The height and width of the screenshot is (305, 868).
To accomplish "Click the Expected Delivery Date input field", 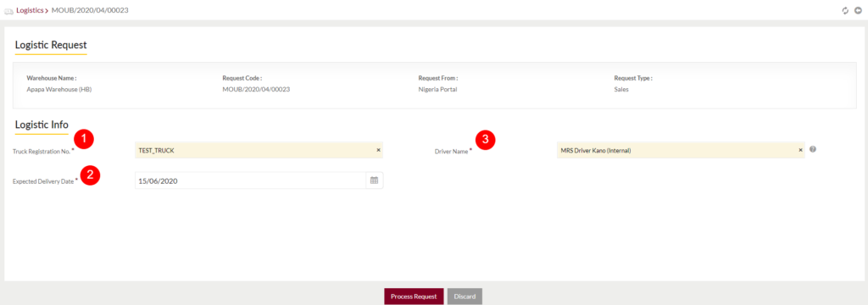I will coord(251,180).
